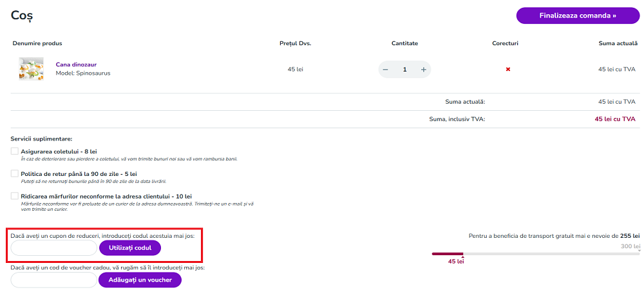This screenshot has width=644, height=290.
Task: Focus the discount coupon code field
Action: [x=54, y=248]
